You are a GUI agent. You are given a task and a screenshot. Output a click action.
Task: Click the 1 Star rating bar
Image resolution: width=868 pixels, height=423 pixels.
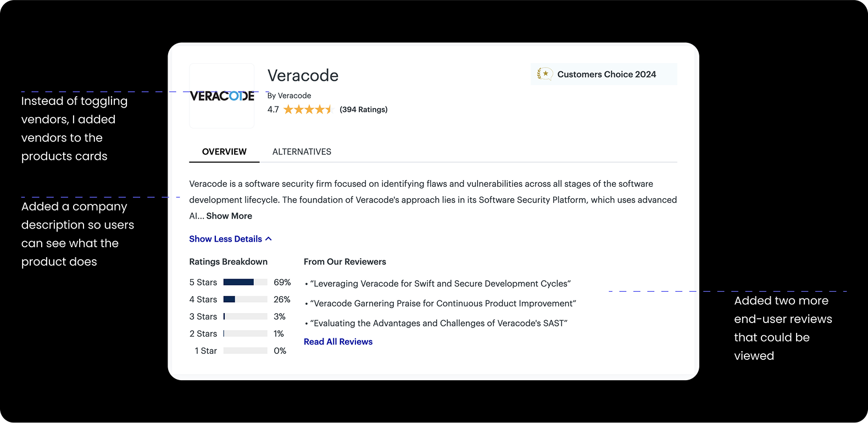pos(245,350)
